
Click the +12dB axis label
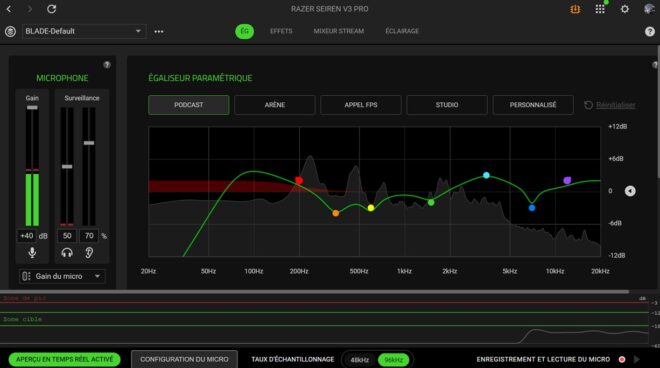(x=617, y=126)
